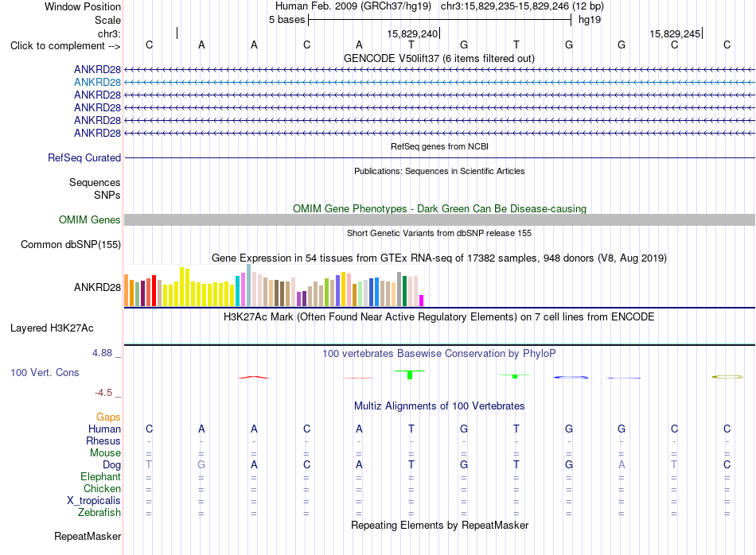756x555 pixels.
Task: Click 'Short Genetic Variants from dbSNP release 155'
Action: [x=438, y=233]
